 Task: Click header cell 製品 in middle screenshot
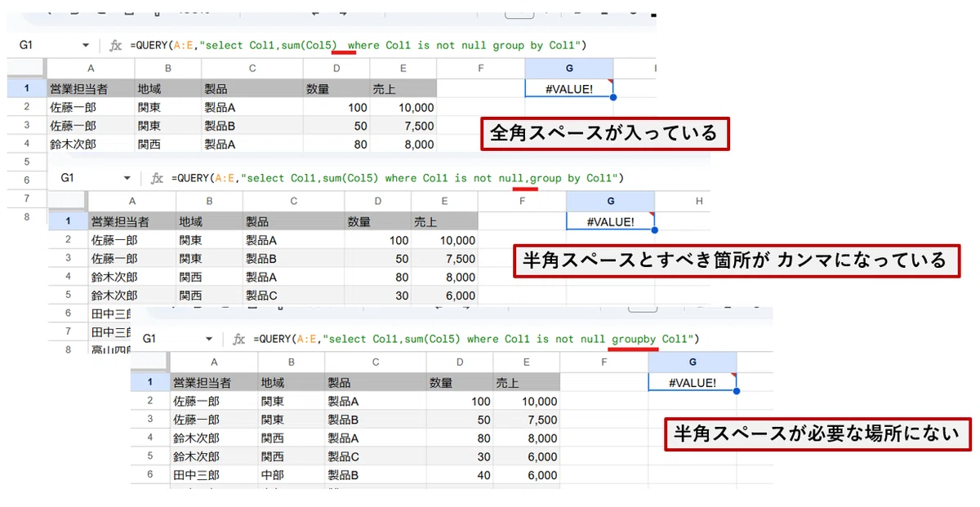coord(294,221)
